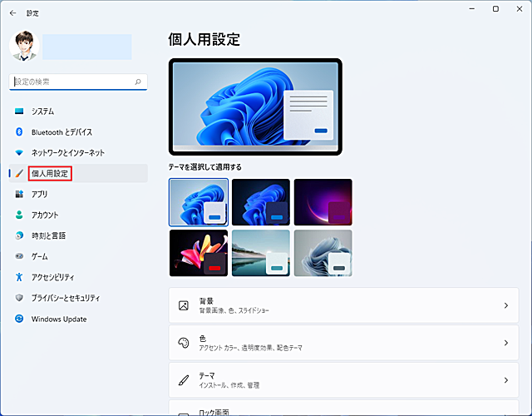Screen dimensions: 532x416
Task: Click the paintbrush personalization icon
Action: coord(19,174)
